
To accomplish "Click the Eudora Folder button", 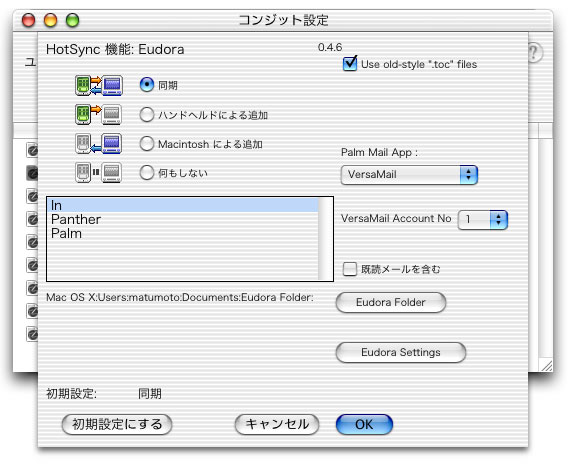I will click(391, 302).
